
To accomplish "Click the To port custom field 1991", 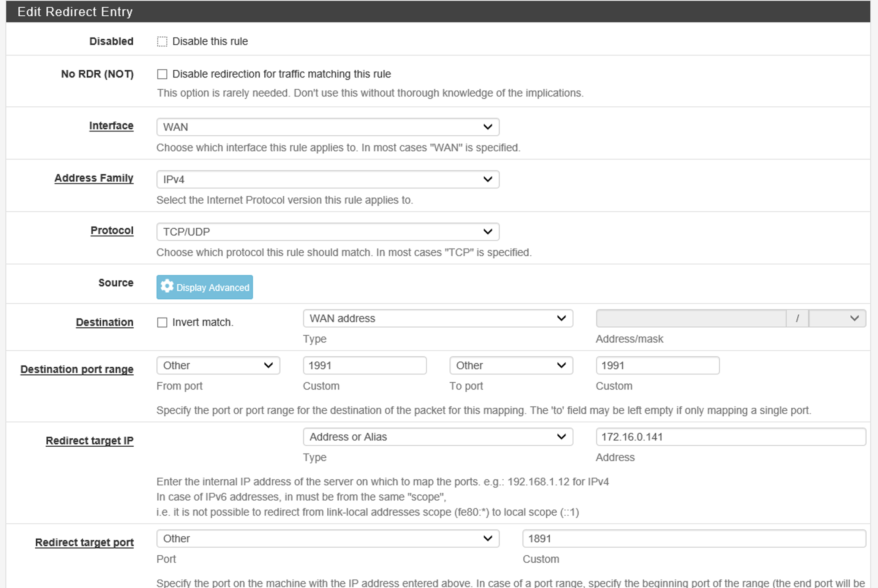I will pos(657,365).
